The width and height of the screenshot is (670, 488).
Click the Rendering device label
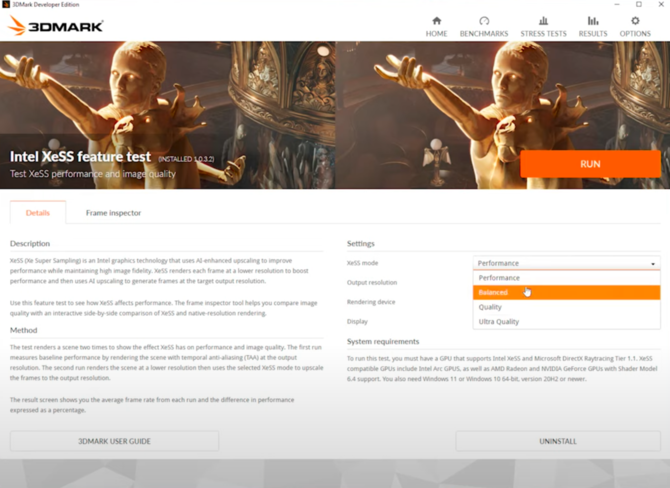[x=371, y=302]
